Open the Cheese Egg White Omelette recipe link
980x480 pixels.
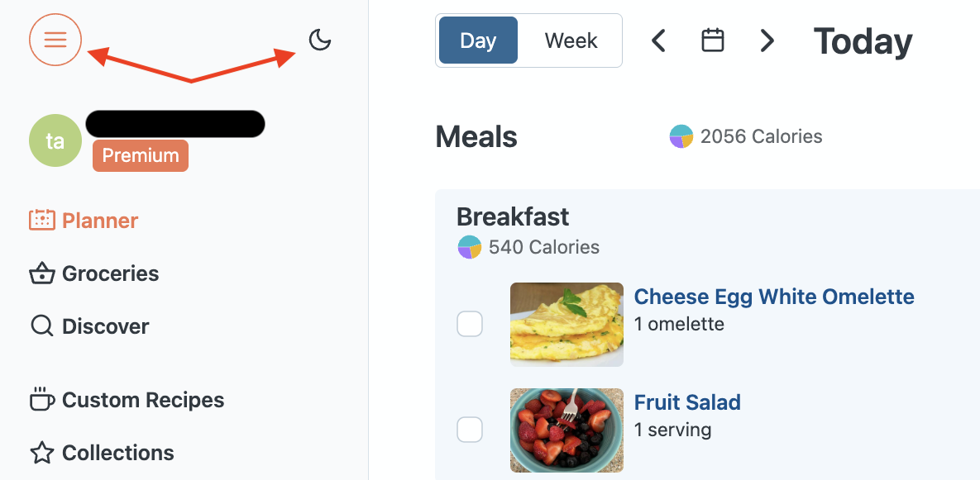(x=774, y=297)
